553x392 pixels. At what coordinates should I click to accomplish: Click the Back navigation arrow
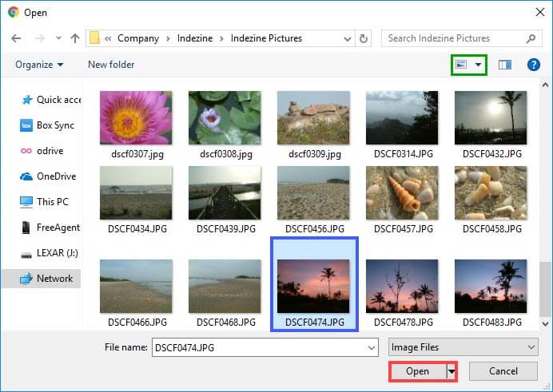point(16,38)
